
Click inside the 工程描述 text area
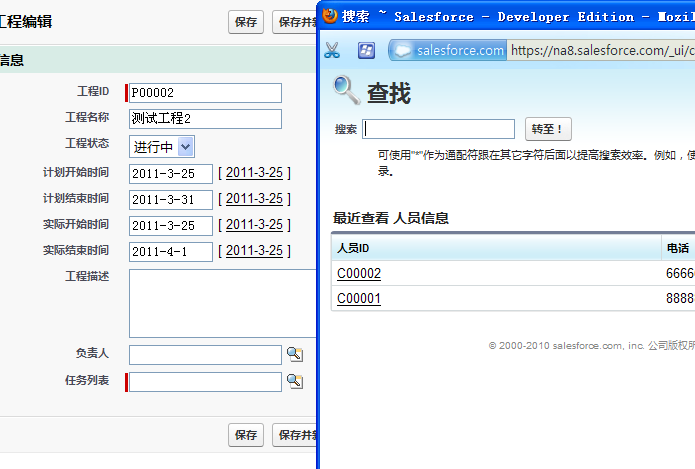[x=223, y=303]
